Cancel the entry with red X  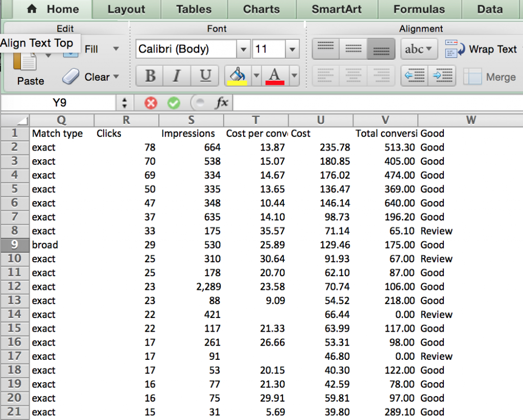tap(151, 103)
